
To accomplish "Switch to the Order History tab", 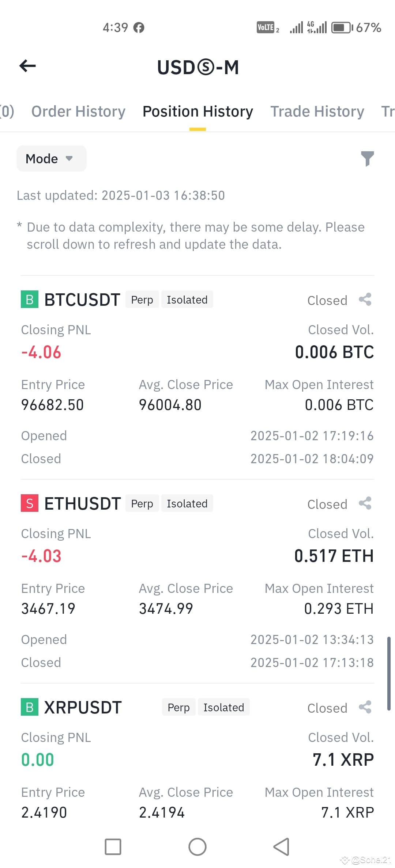I will (78, 111).
